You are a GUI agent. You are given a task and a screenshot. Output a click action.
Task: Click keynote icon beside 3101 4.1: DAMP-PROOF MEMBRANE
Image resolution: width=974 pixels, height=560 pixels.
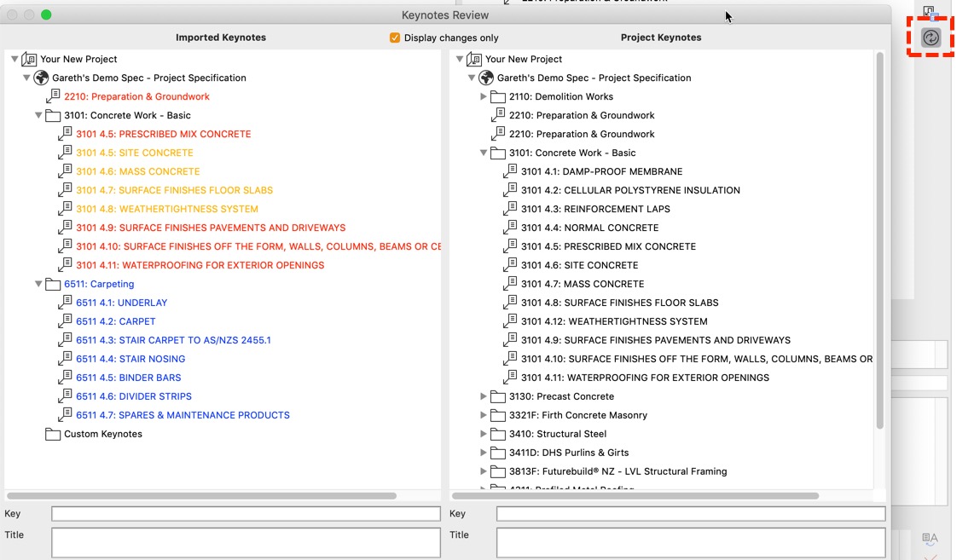(510, 171)
